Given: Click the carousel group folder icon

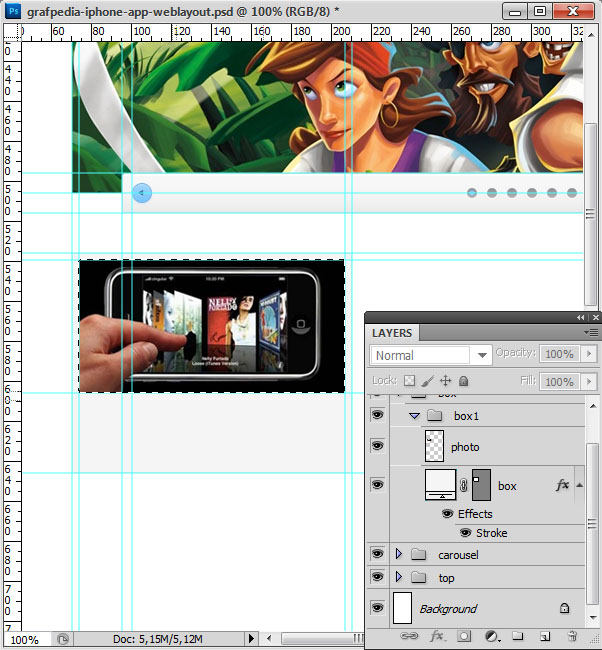Looking at the screenshot, I should [x=419, y=554].
